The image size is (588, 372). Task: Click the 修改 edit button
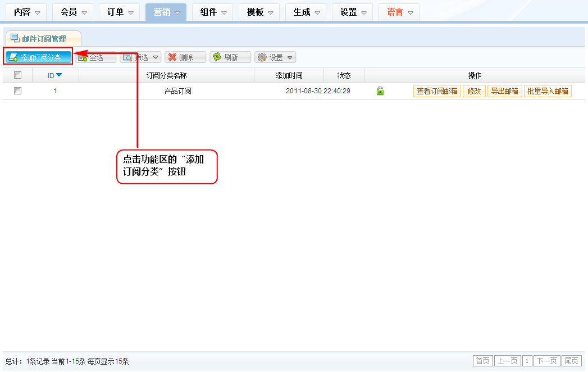(474, 91)
